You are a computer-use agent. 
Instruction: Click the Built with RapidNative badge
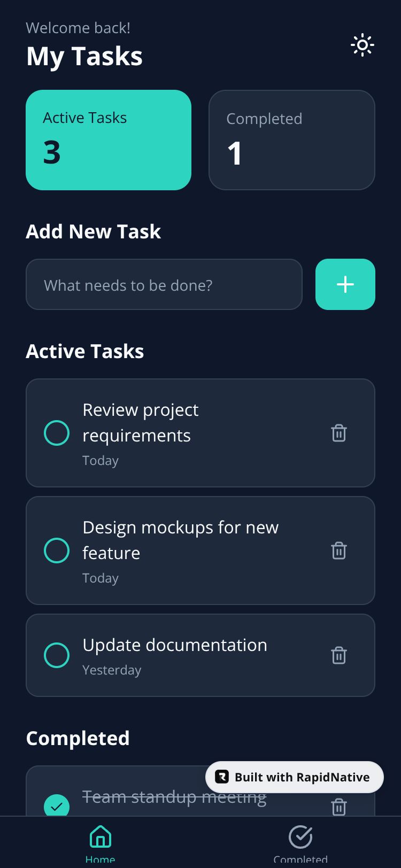click(x=295, y=777)
